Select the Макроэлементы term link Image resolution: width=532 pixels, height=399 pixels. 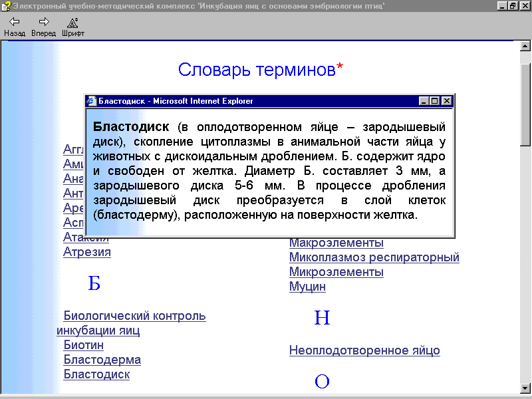coord(336,243)
